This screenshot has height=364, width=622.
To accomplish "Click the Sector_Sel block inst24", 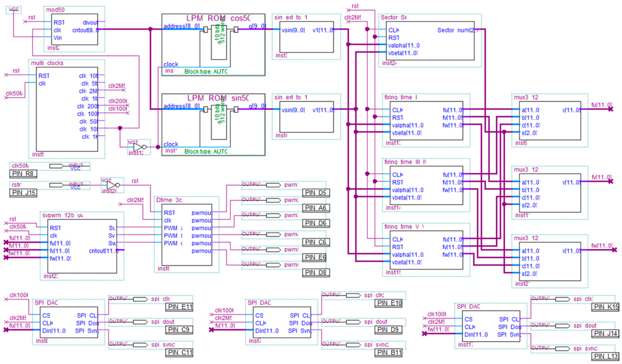I will pyautogui.click(x=430, y=41).
